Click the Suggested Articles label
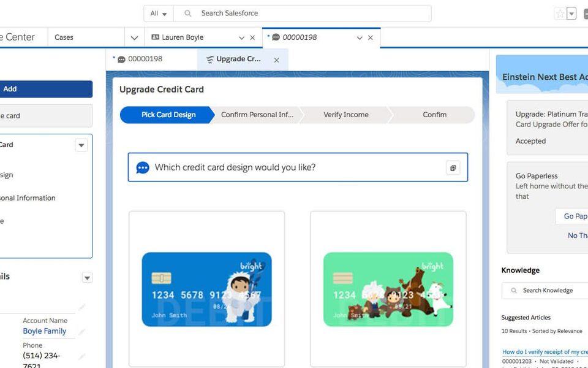 point(526,318)
